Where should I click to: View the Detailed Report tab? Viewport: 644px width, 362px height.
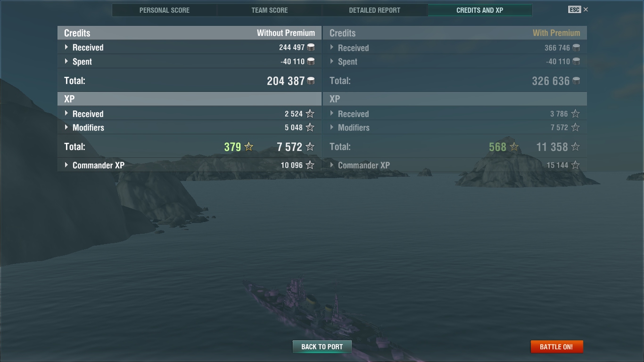[x=375, y=10]
